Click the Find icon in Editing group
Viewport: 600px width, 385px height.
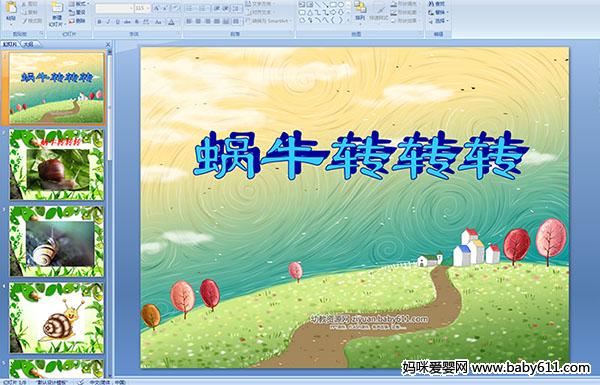pos(437,4)
